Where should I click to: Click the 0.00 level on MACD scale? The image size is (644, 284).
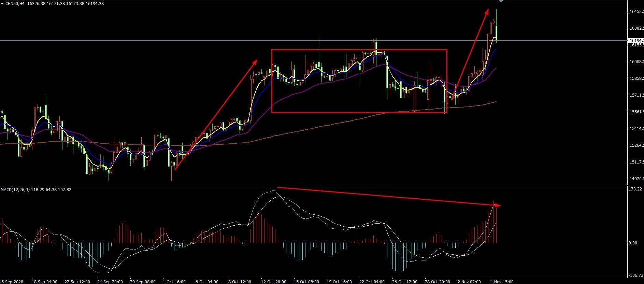[633, 243]
